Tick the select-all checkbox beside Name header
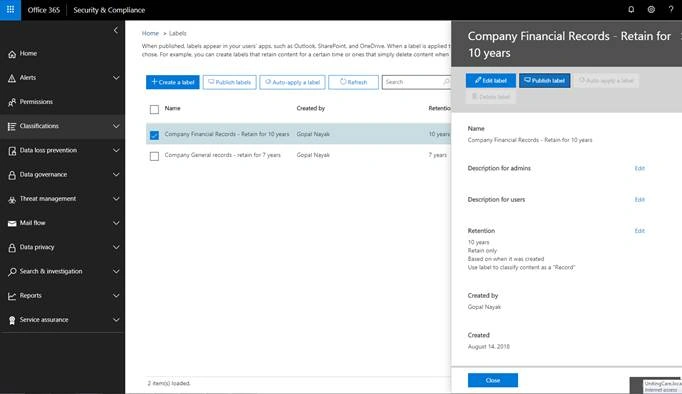Screen dimensions: 682x394 click(154, 109)
